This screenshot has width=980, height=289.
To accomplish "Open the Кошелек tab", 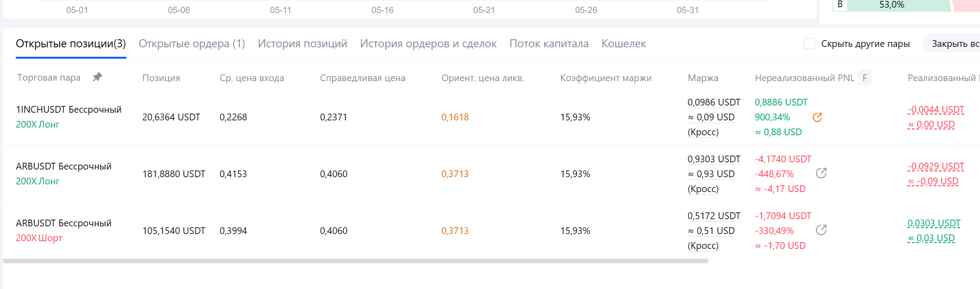I will 624,44.
